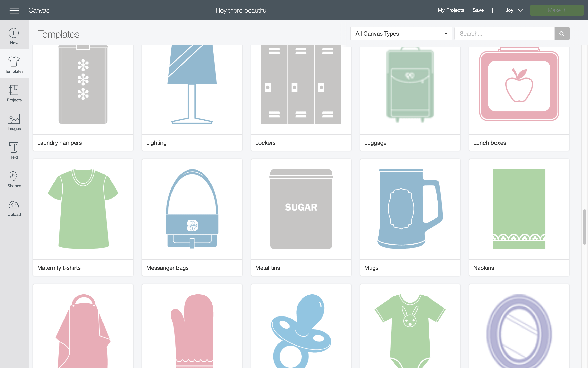Click the 'Maternity t-shirts' label
The height and width of the screenshot is (368, 588).
(x=59, y=268)
